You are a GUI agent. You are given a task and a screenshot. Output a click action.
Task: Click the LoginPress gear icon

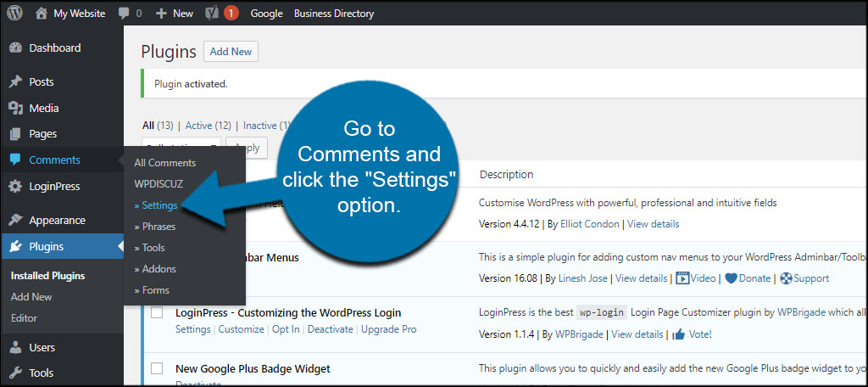point(15,187)
